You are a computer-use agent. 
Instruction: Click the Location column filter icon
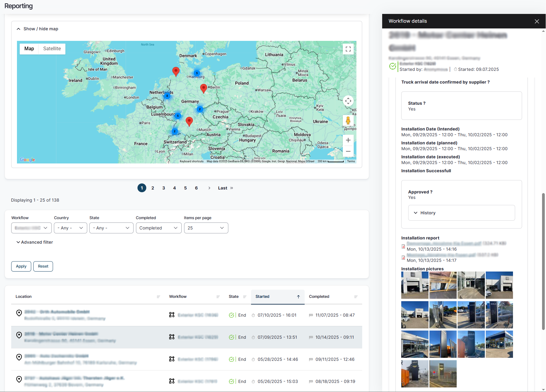click(158, 297)
